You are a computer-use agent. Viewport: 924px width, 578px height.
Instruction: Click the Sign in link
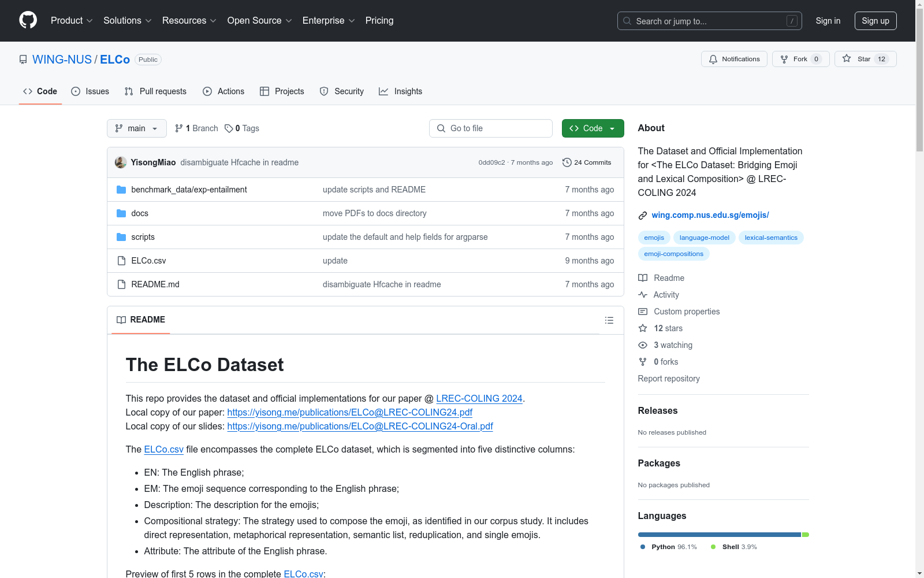828,21
